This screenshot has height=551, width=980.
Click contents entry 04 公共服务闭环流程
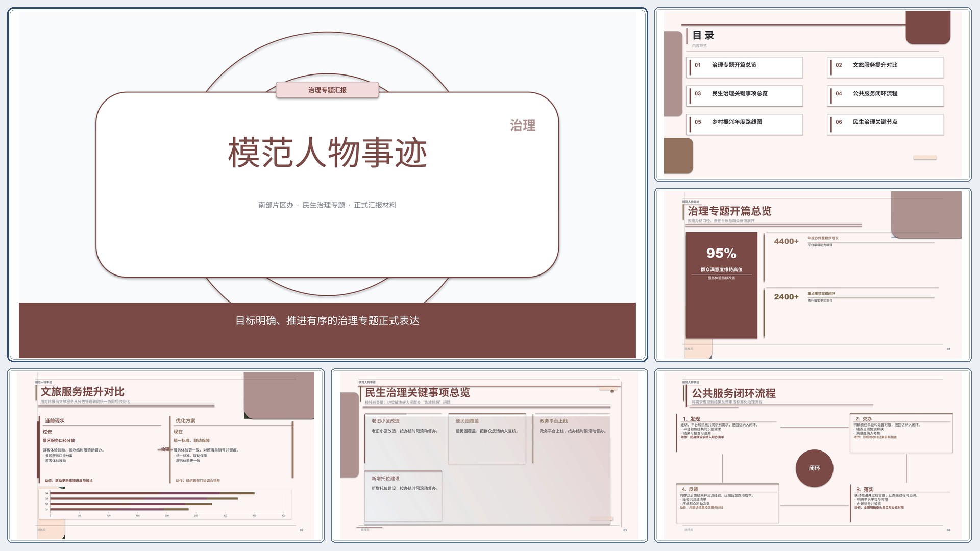tap(885, 96)
